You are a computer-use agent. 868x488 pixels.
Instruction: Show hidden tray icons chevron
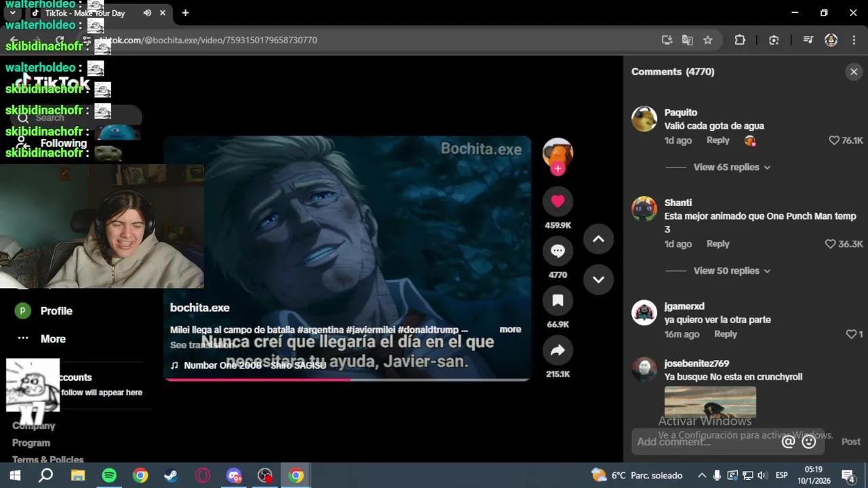(702, 476)
